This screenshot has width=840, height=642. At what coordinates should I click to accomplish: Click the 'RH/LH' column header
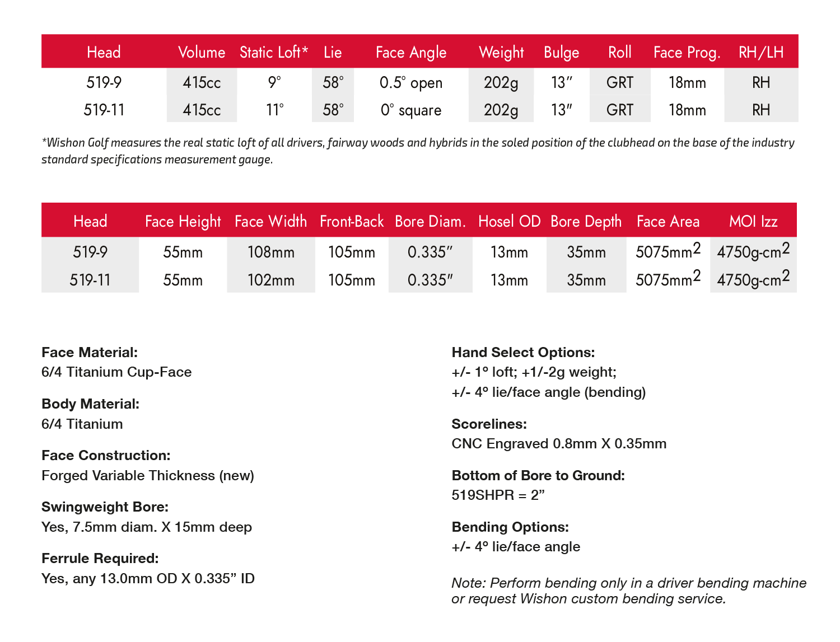pyautogui.click(x=761, y=52)
